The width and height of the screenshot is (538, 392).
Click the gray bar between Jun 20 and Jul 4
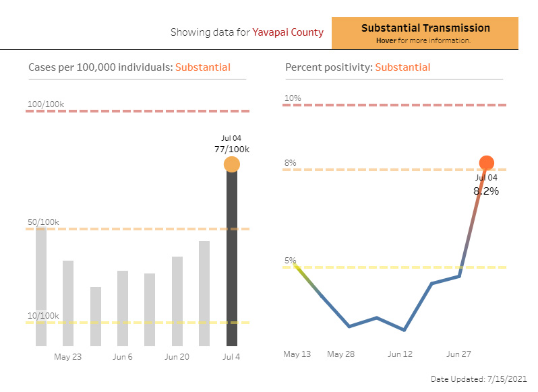pyautogui.click(x=204, y=294)
